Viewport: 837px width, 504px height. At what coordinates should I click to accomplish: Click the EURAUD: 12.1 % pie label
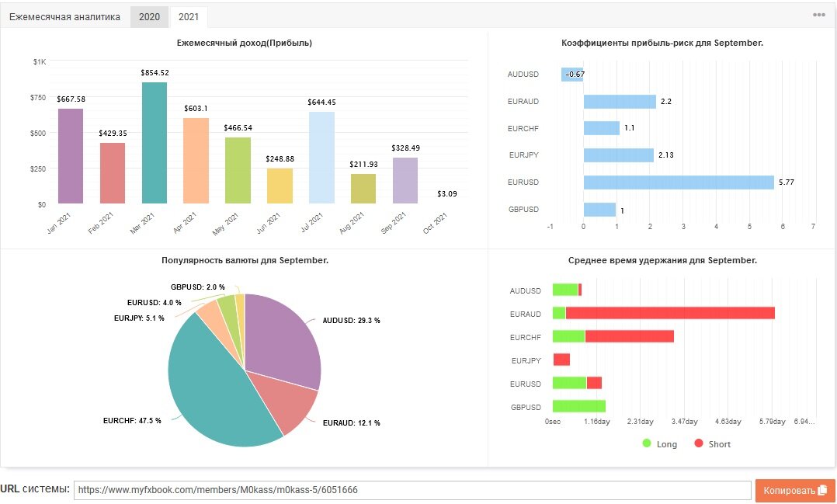(352, 422)
